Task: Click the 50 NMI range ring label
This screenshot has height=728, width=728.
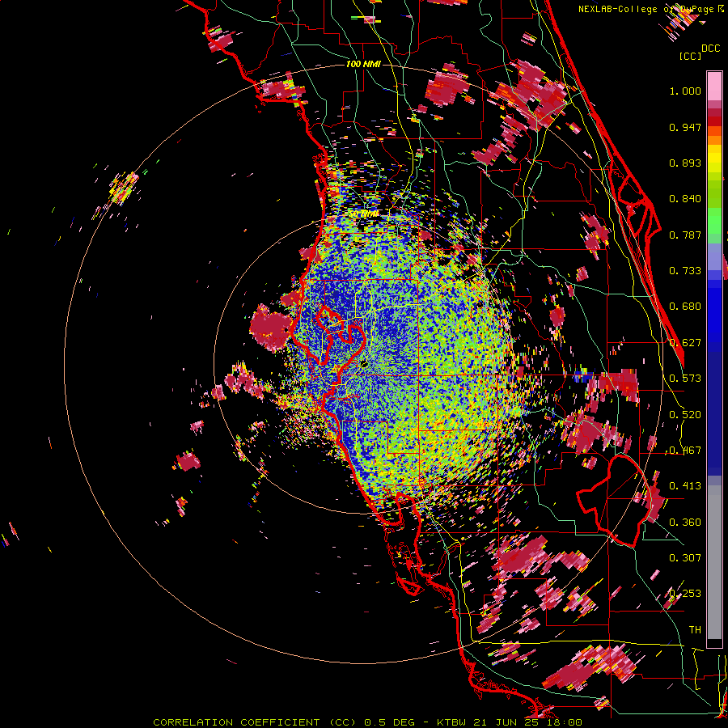Action: coord(363,214)
